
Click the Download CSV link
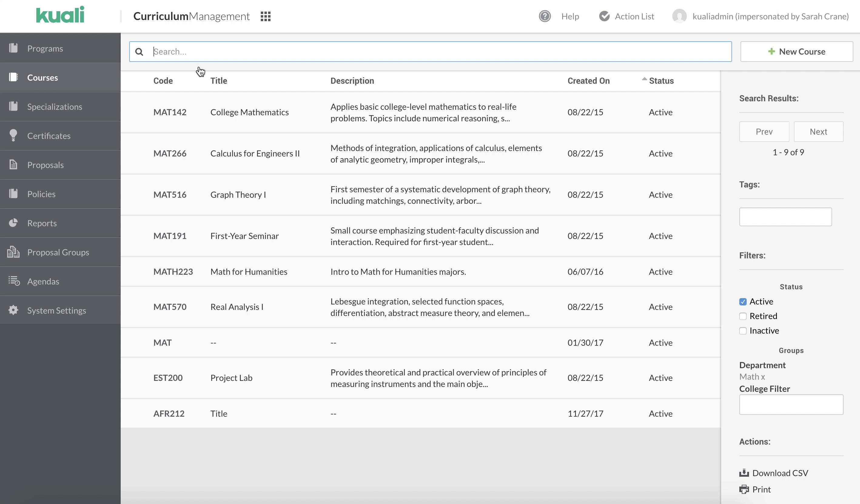tap(780, 472)
